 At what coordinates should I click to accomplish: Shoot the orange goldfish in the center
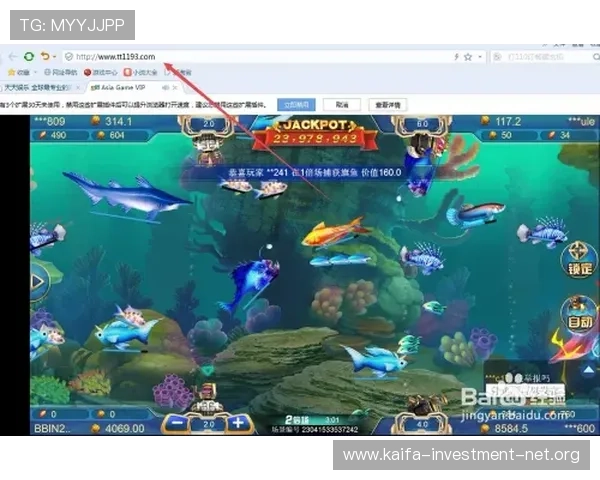[x=335, y=232]
